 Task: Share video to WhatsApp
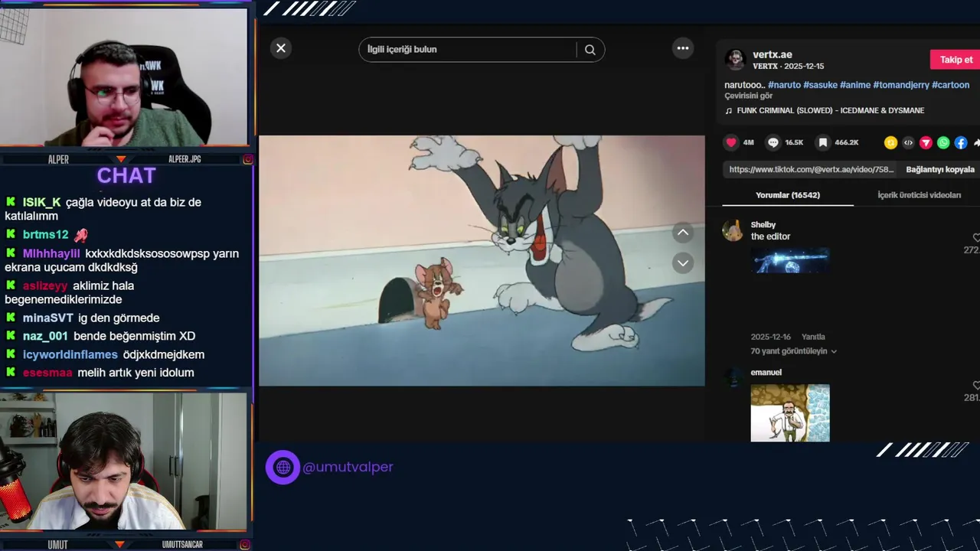pyautogui.click(x=943, y=142)
